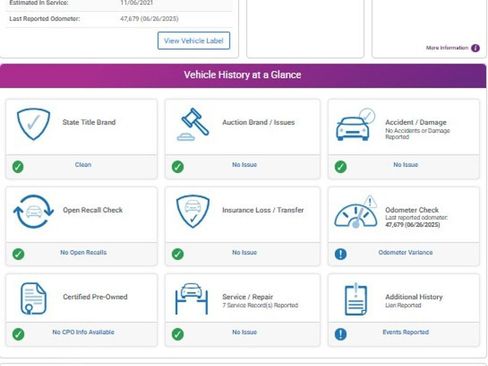This screenshot has width=488, height=366.
Task: Click the Clean status link
Action: (x=83, y=165)
